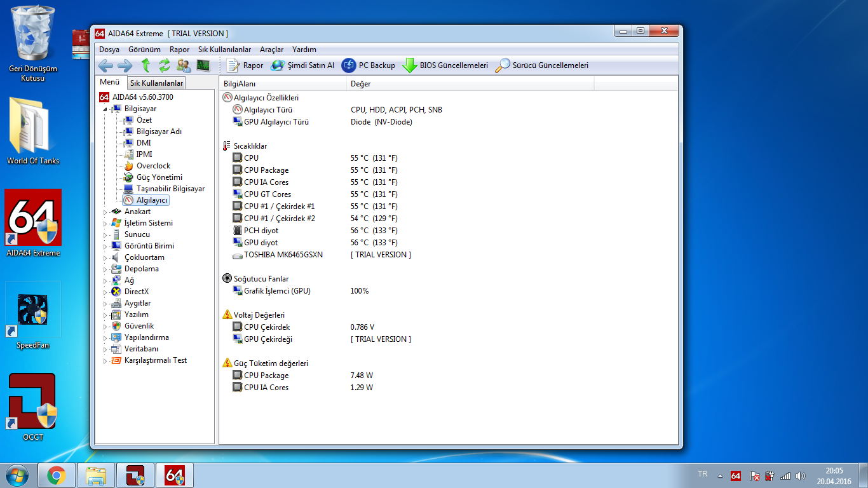Select the CPU Çekirdek voltage row
The image size is (868, 488).
[x=448, y=327]
